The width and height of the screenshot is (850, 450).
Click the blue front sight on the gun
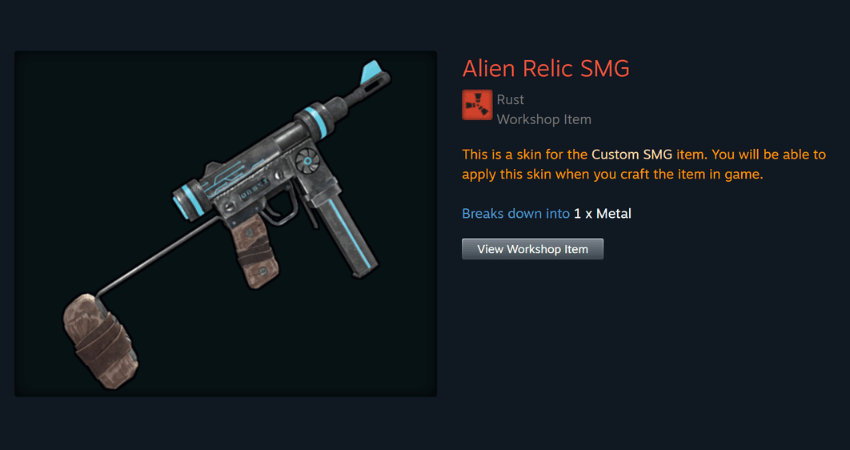(x=372, y=72)
